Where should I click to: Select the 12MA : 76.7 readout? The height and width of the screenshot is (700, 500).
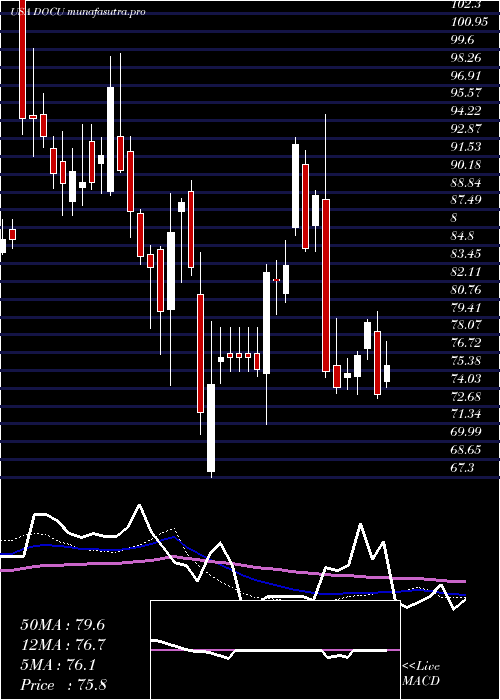(62, 645)
